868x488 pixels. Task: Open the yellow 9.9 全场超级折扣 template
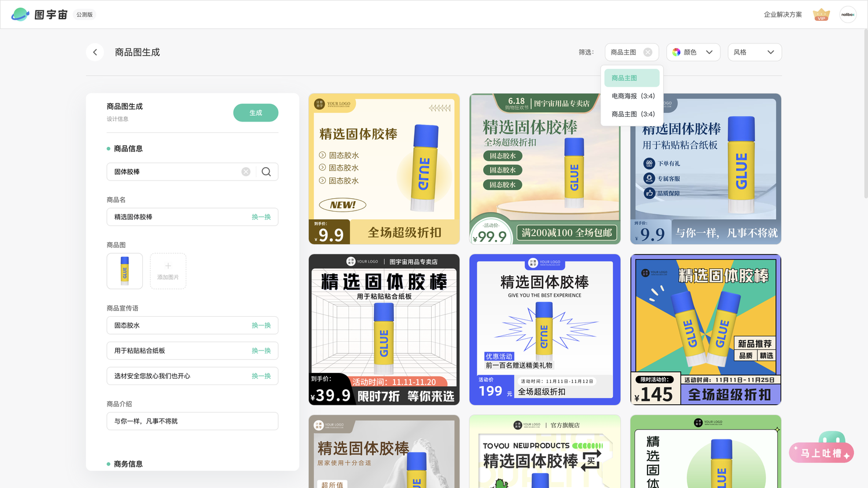click(x=384, y=169)
